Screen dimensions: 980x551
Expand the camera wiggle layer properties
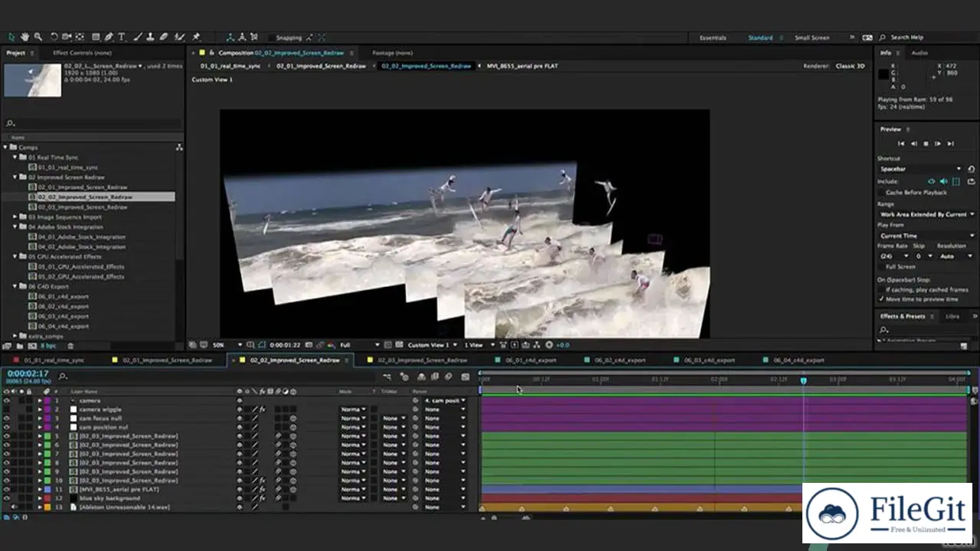[40, 409]
